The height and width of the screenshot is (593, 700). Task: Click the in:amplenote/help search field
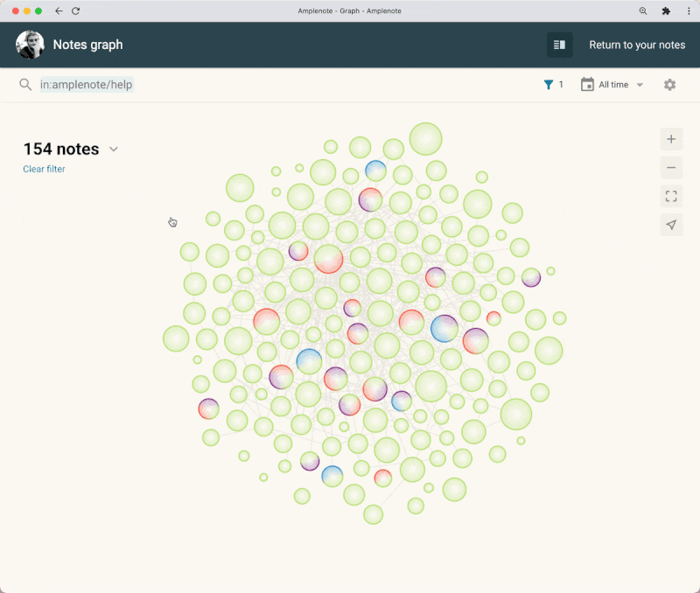coord(87,85)
